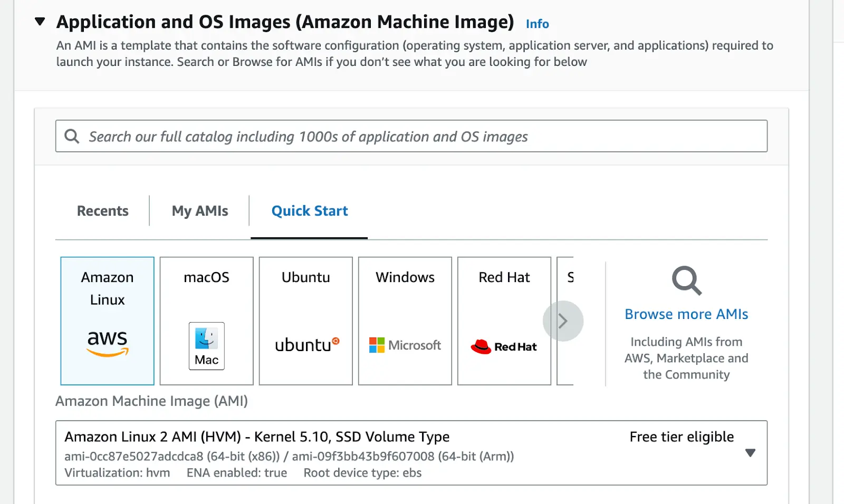844x504 pixels.
Task: Open the Info link beside the heading
Action: pyautogui.click(x=537, y=24)
